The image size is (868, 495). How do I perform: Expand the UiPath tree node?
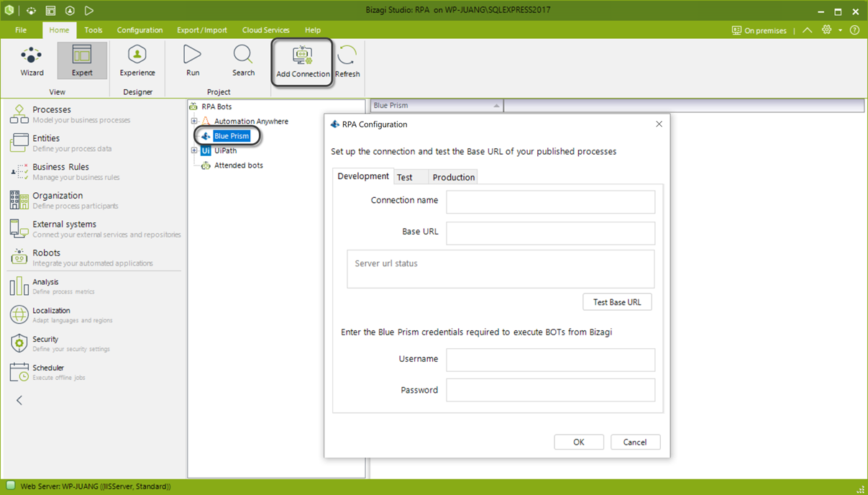(194, 150)
